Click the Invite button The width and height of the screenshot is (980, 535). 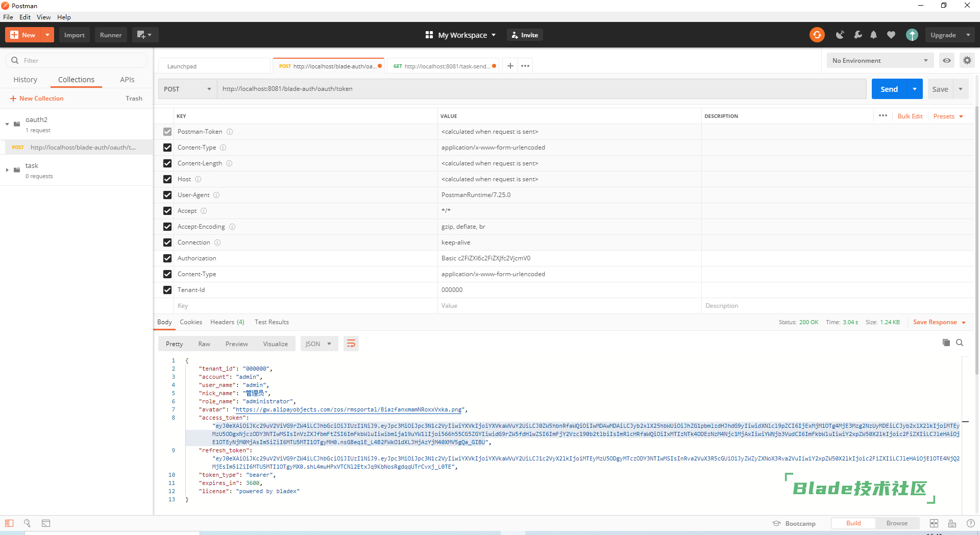(525, 35)
